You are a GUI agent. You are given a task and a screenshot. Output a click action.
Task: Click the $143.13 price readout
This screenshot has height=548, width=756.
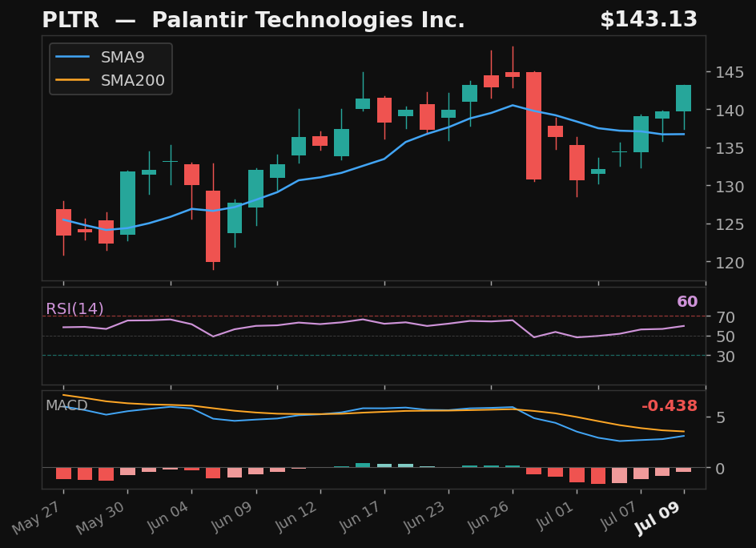pyautogui.click(x=649, y=19)
